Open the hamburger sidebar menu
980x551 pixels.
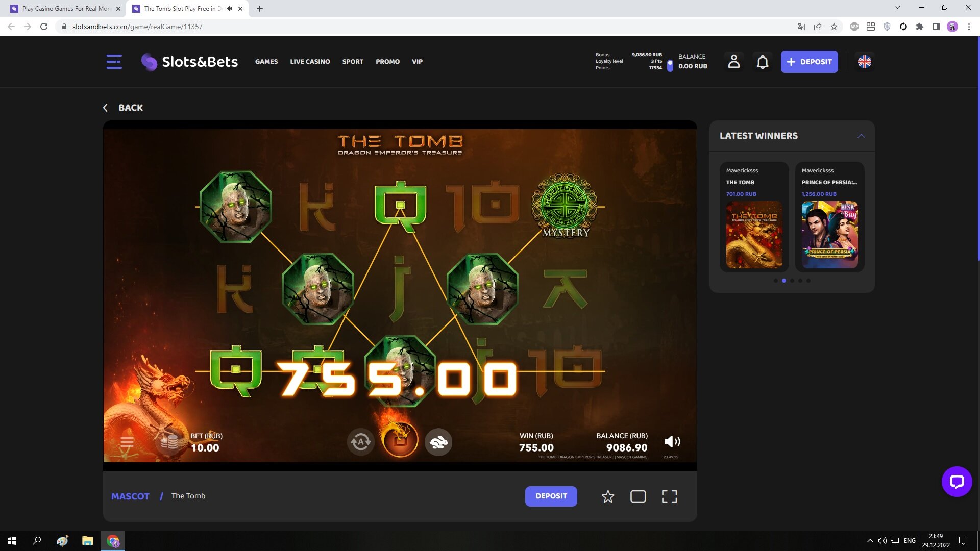click(x=114, y=62)
